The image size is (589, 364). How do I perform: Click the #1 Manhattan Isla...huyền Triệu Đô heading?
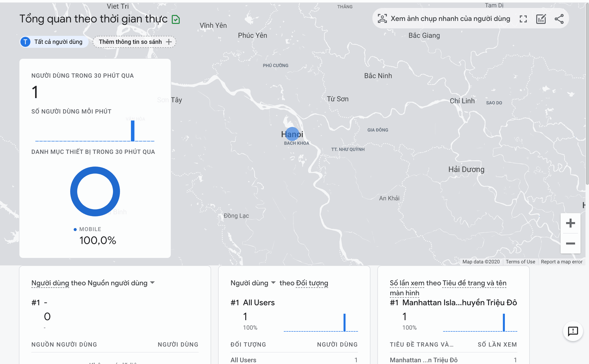tap(453, 303)
